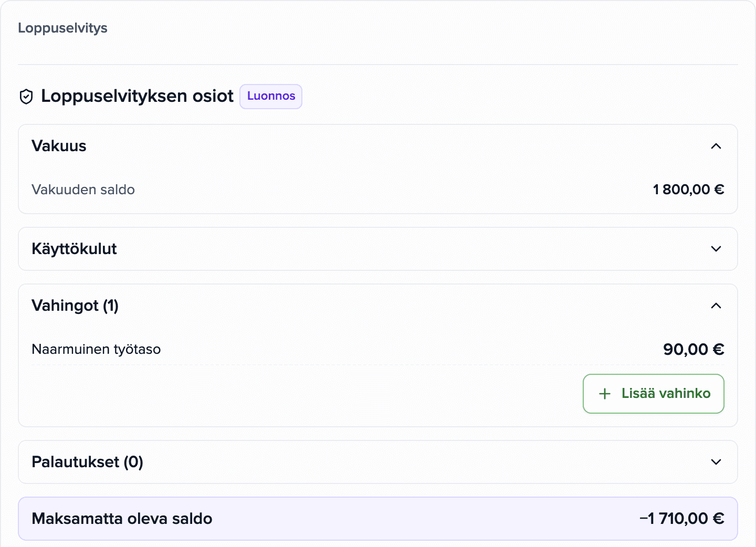Screen dimensions: 756x547
Task: Collapse the Vahingot (1) section chevron
Action: (x=716, y=306)
